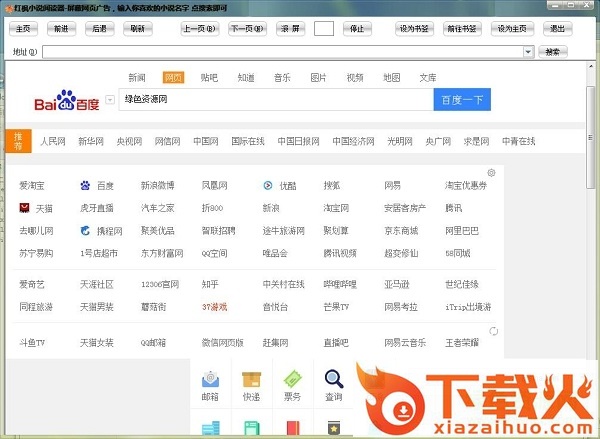Expand the address bar dropdown arrow
Viewport: 600px width, 439px height.
528,52
